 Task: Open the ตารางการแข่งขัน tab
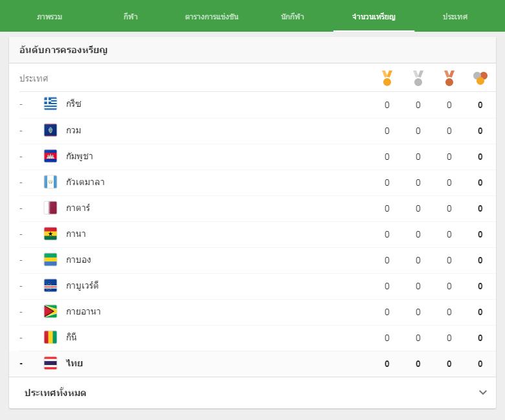[212, 16]
